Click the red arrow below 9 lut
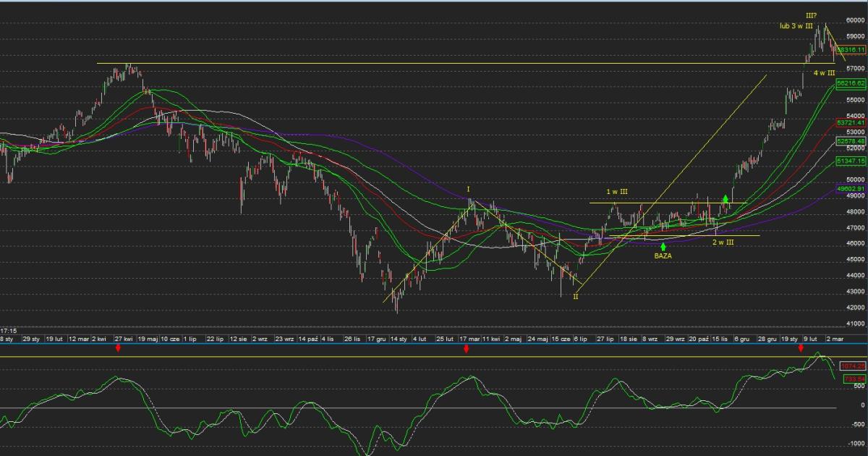868x456 pixels. pyautogui.click(x=801, y=349)
